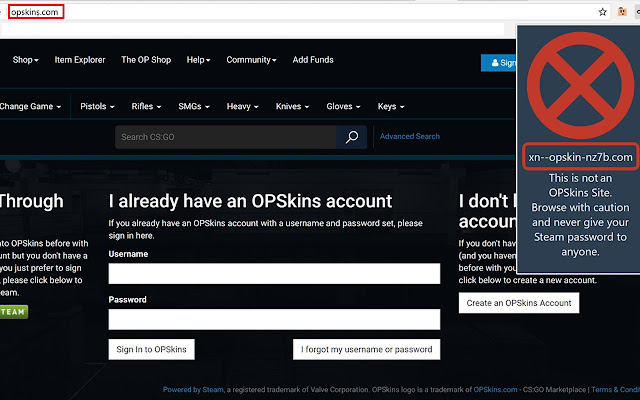Open the OPSkins.com footer link
Viewport: 640px width, 400px height.
click(x=495, y=389)
